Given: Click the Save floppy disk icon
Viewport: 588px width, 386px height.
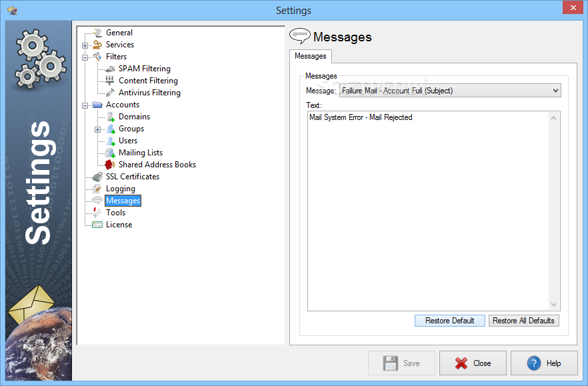Looking at the screenshot, I should point(391,363).
